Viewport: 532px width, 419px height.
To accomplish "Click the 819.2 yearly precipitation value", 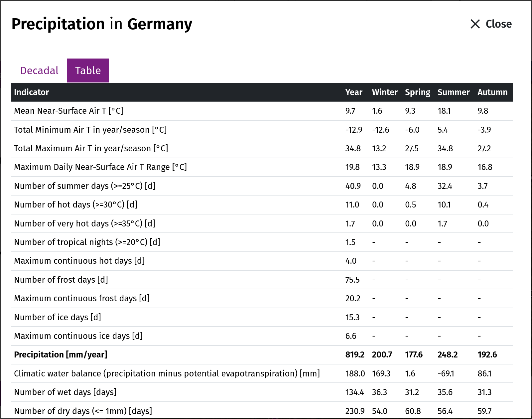I will [x=355, y=354].
